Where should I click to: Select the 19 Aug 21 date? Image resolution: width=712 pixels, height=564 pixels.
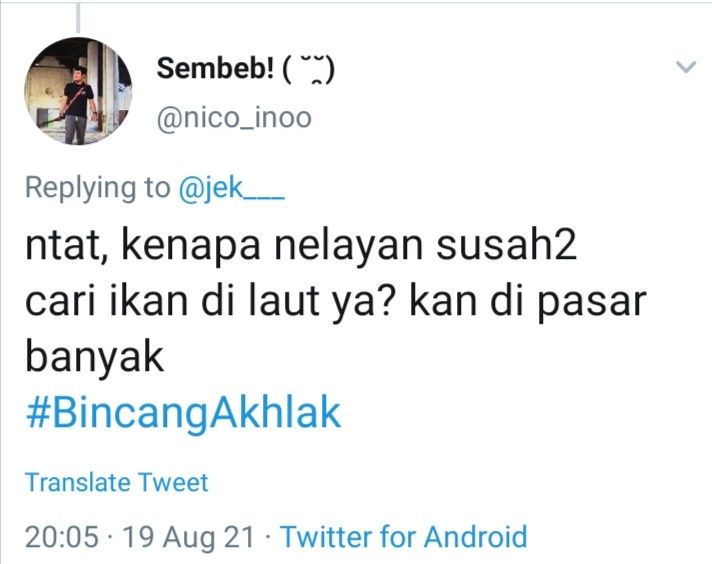click(187, 537)
